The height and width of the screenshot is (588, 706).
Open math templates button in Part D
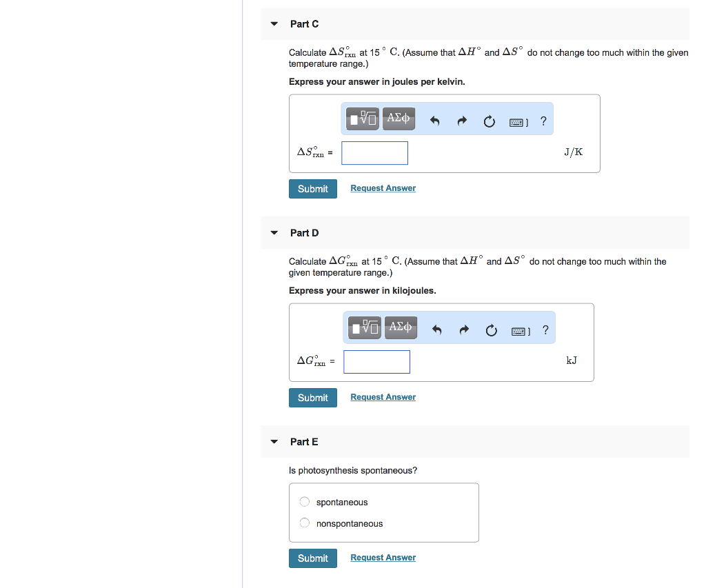click(365, 328)
